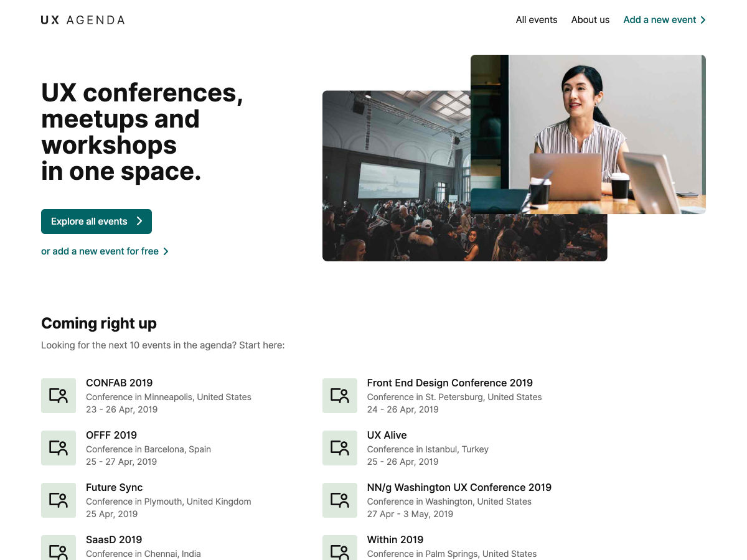Click 'Conference in Chennai, India' text

(143, 554)
